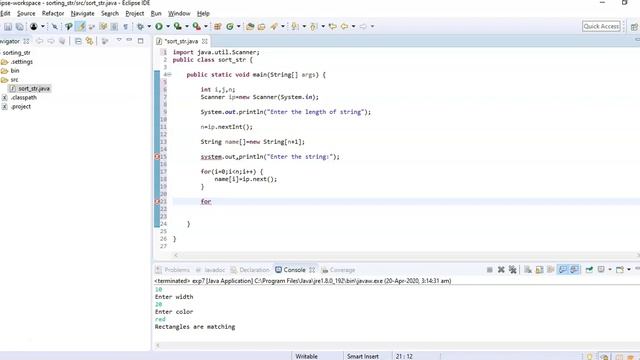Click the Save icon in the toolbar
Screen dimensions: 640x360
tap(8, 27)
